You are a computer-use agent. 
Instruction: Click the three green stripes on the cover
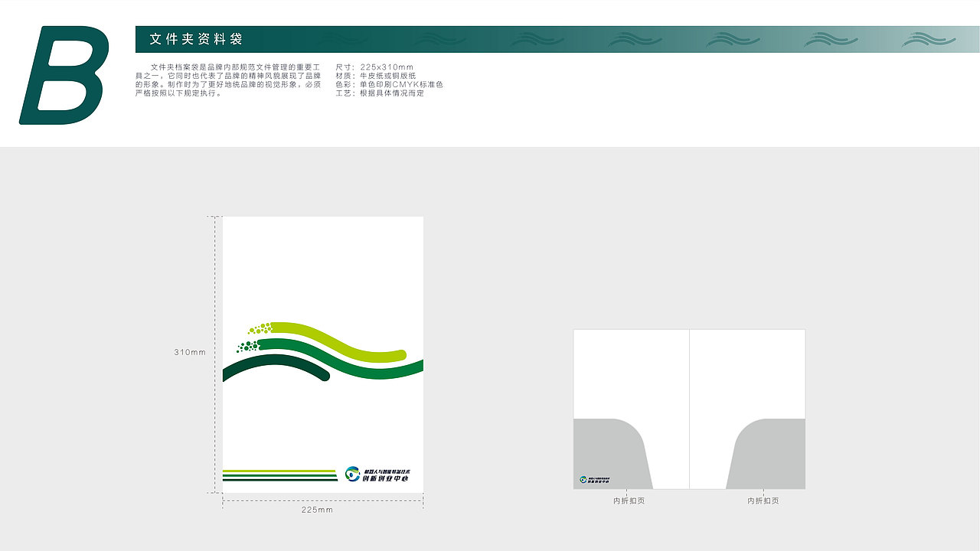(280, 475)
